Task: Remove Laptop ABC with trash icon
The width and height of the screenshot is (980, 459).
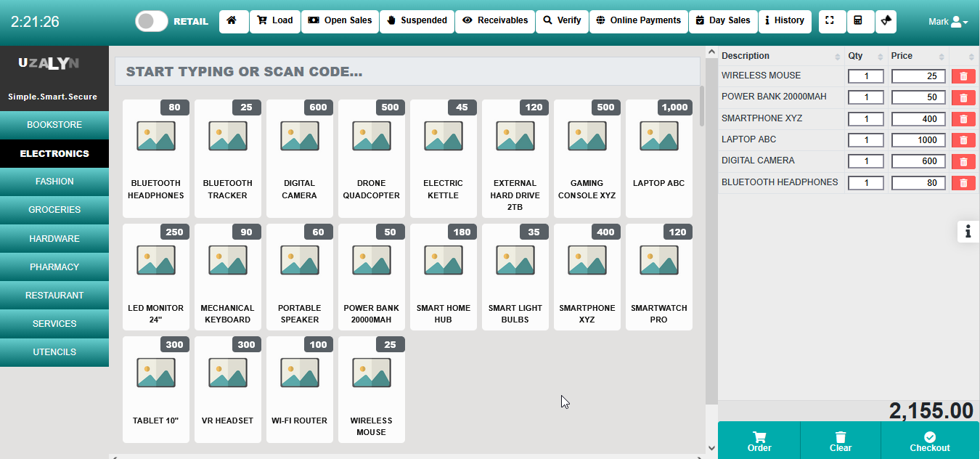Action: [963, 140]
